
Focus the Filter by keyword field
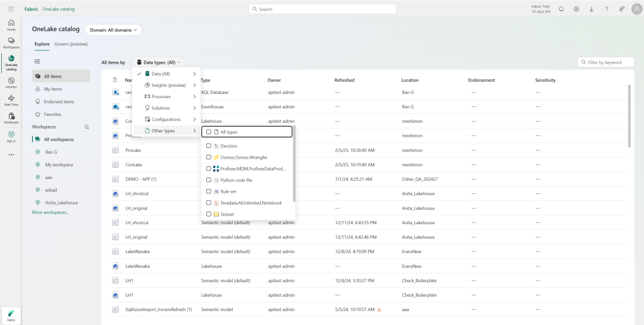[x=606, y=62]
